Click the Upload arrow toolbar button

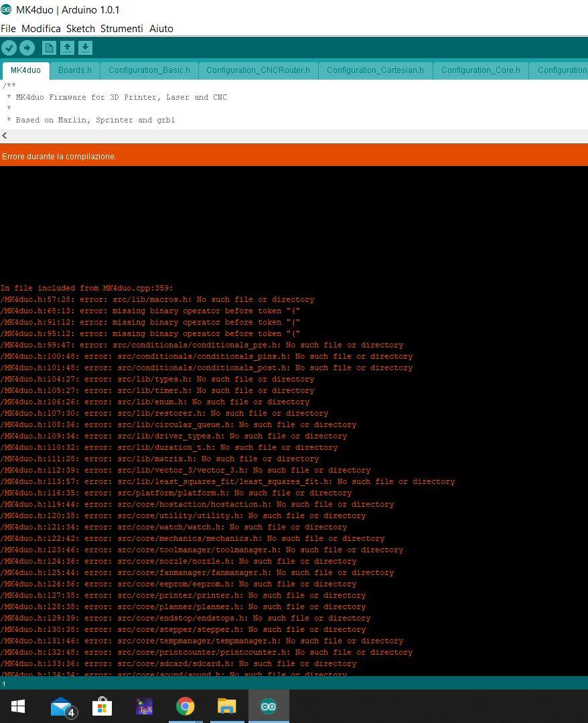pos(27,48)
